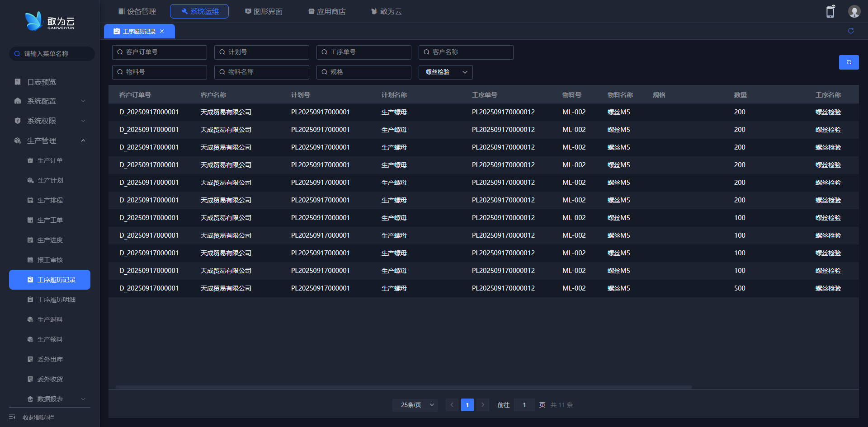Switch to 应用商店 top menu

(327, 11)
